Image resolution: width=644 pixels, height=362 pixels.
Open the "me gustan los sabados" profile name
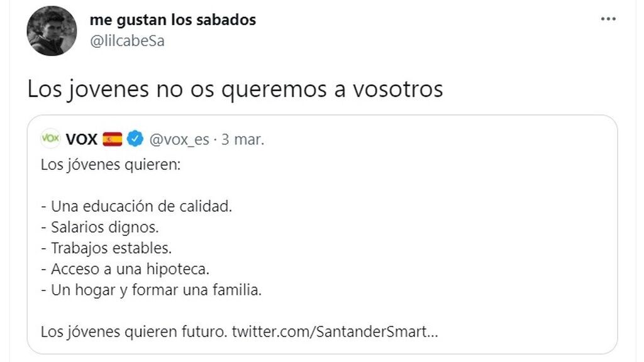click(x=173, y=19)
